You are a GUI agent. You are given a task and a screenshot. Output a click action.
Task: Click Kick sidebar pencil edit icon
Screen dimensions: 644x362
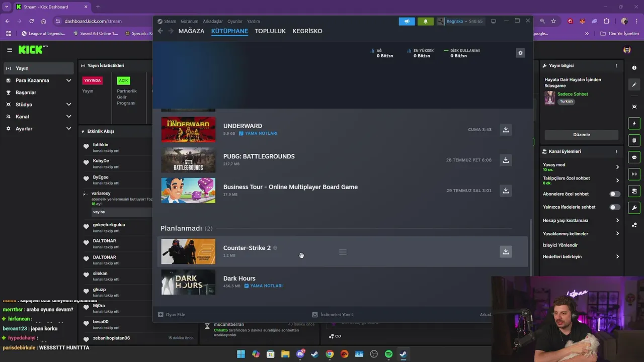(x=634, y=85)
